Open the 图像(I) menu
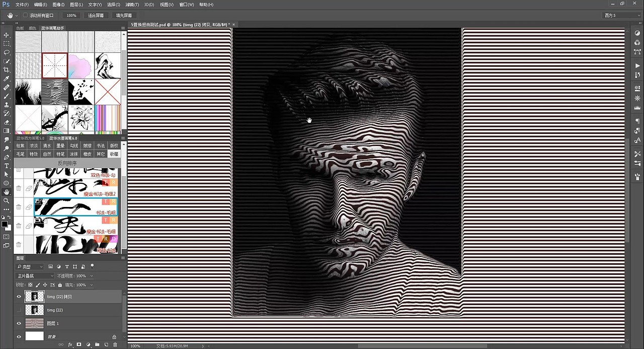Image resolution: width=644 pixels, height=349 pixels. (x=58, y=5)
